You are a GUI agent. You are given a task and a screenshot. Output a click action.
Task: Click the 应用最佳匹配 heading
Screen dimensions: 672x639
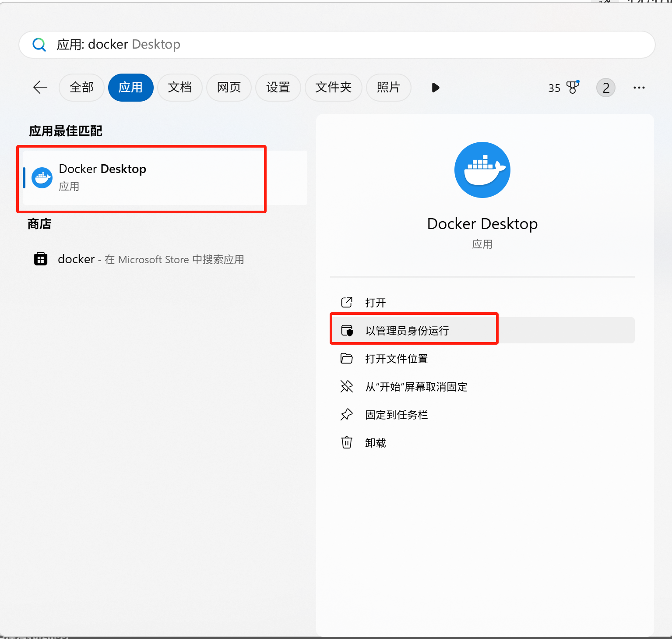point(66,131)
